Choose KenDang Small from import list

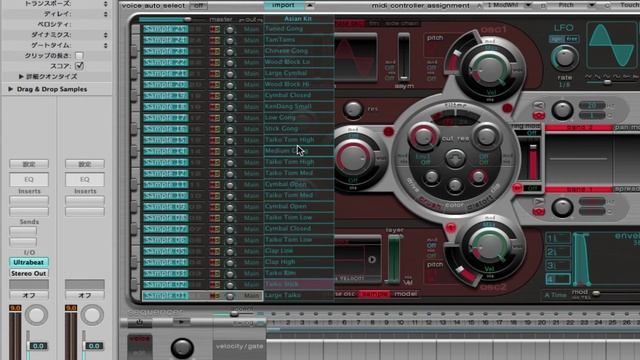(299, 107)
